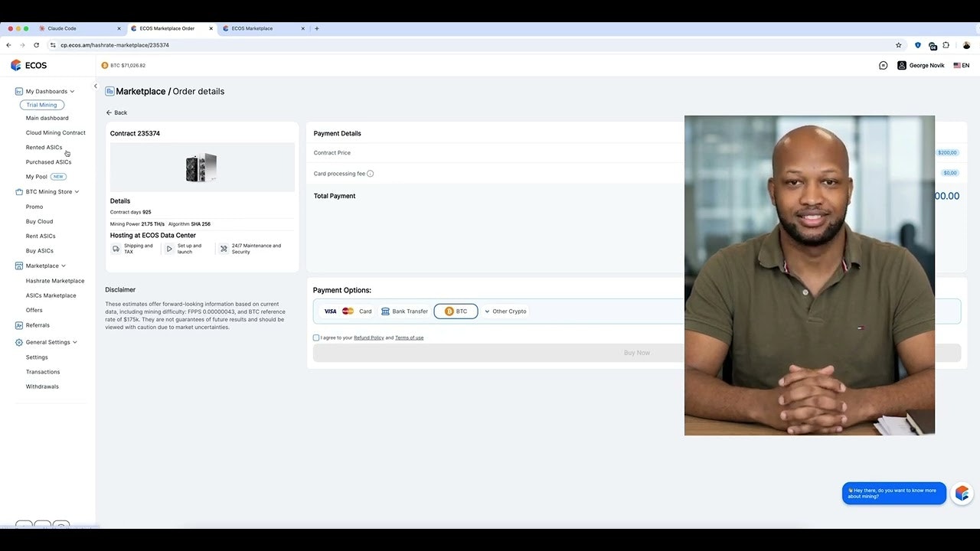Viewport: 980px width, 551px height.
Task: Open the Promo sidebar item
Action: [x=34, y=207]
